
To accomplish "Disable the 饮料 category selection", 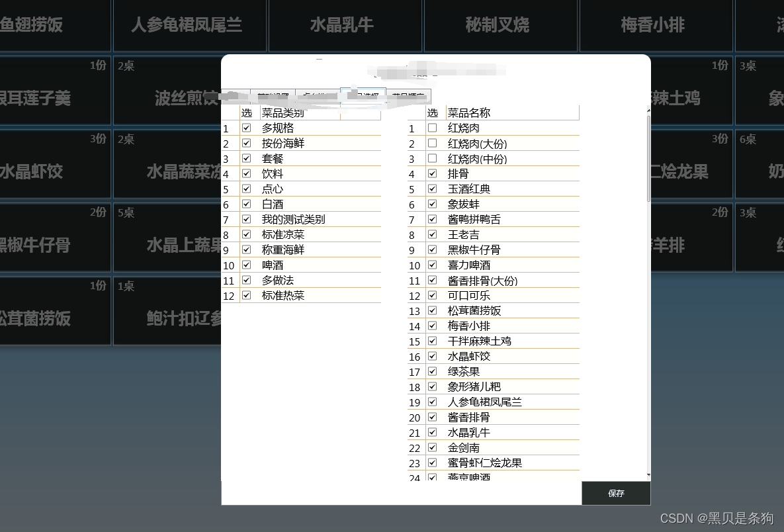I will click(x=245, y=173).
